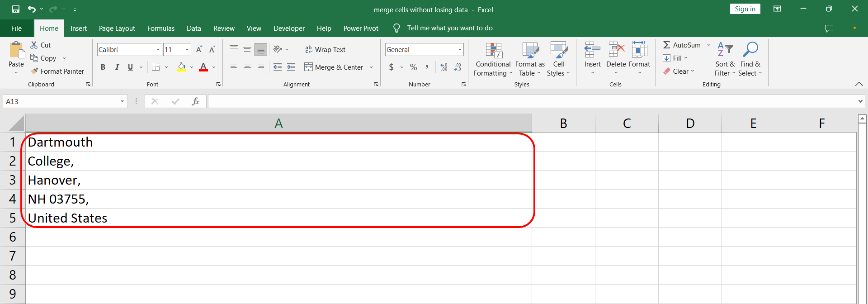Open the Comments speech bubble icon
The width and height of the screenshot is (868, 304).
(829, 28)
